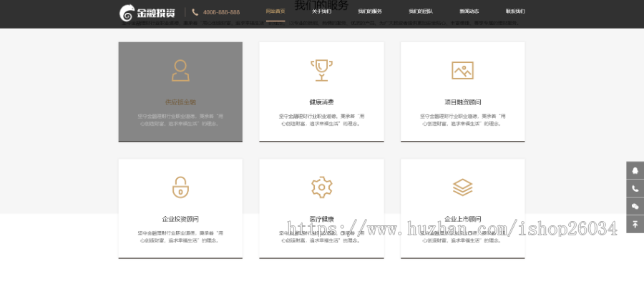This screenshot has width=644, height=294.
Task: Open 联系我们 navigation item
Action: click(x=515, y=11)
